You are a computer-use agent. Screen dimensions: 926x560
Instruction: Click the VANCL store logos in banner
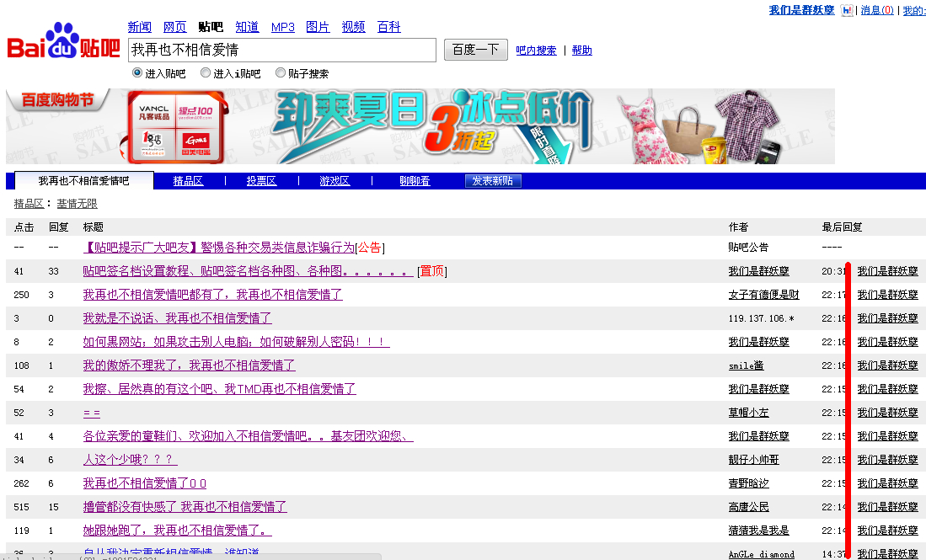[x=175, y=127]
